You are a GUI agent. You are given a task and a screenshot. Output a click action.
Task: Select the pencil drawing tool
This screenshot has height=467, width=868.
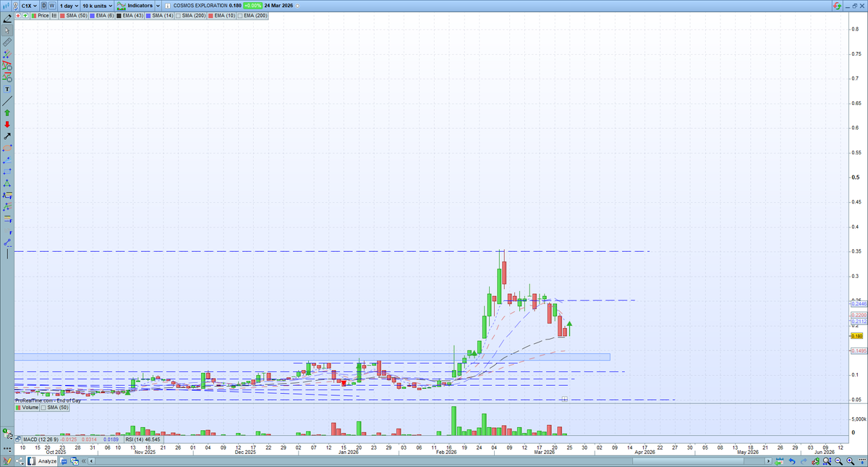click(x=7, y=18)
